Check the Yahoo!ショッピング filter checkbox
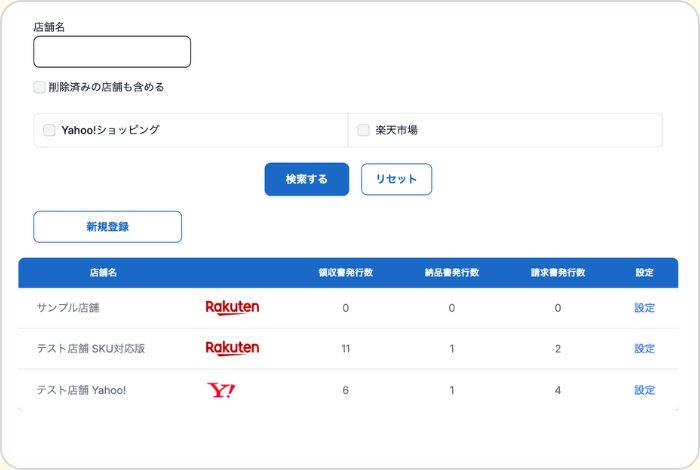This screenshot has width=700, height=470. (x=49, y=130)
